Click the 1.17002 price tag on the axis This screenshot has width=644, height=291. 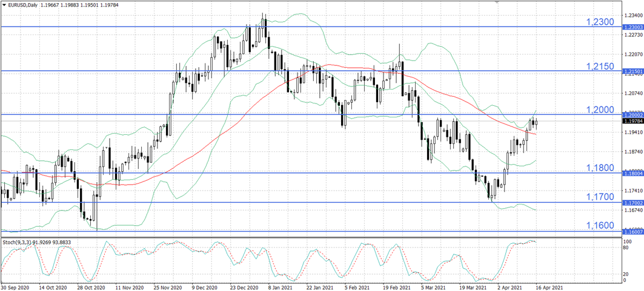point(633,203)
